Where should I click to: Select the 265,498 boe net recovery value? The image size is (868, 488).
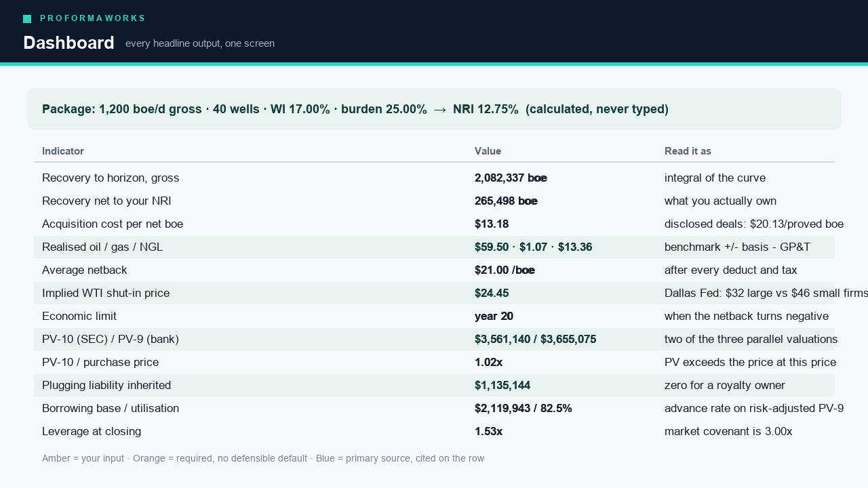point(506,201)
